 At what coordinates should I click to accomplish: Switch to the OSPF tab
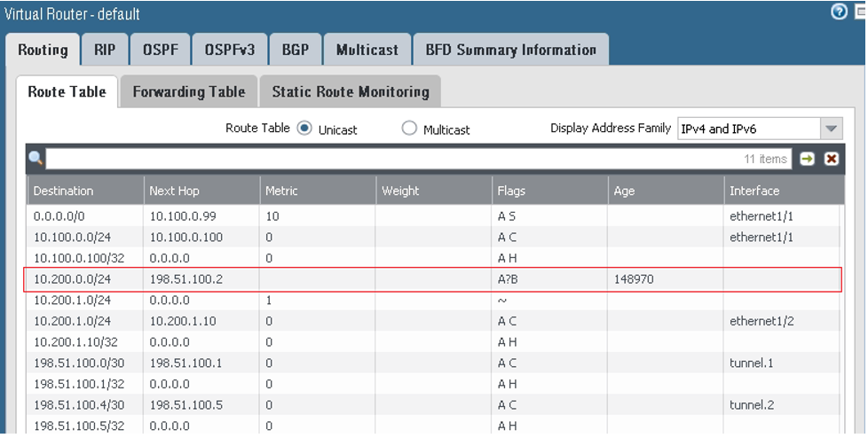(161, 50)
